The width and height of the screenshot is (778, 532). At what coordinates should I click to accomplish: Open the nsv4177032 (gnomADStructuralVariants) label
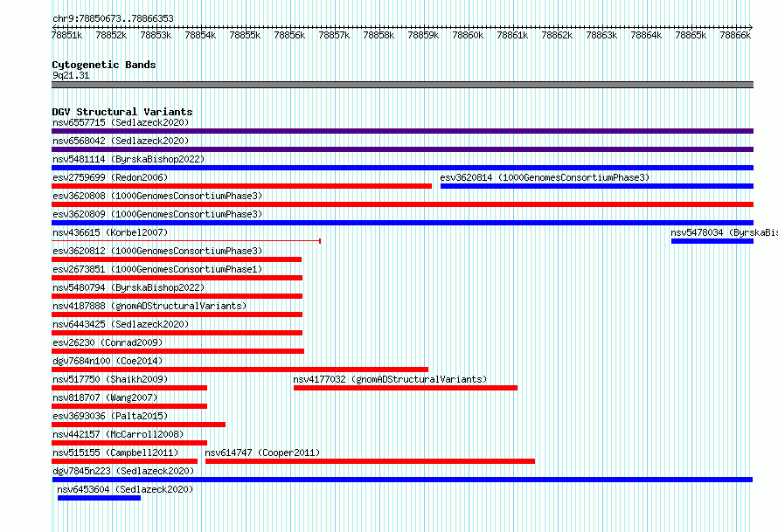coord(390,379)
